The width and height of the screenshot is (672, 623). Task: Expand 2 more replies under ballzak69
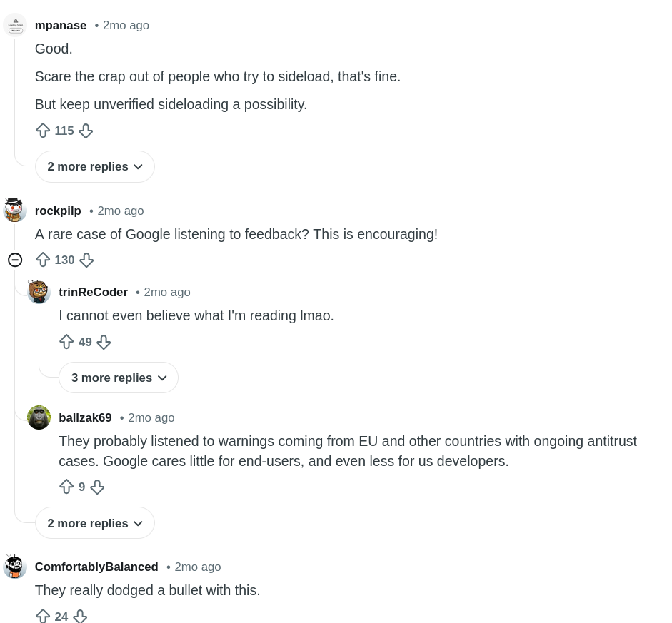point(94,522)
